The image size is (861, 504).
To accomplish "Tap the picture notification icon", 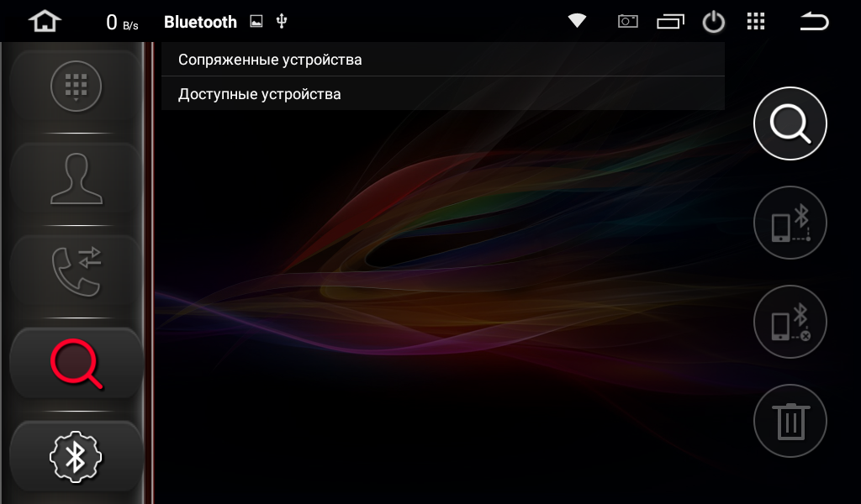I will tap(256, 21).
